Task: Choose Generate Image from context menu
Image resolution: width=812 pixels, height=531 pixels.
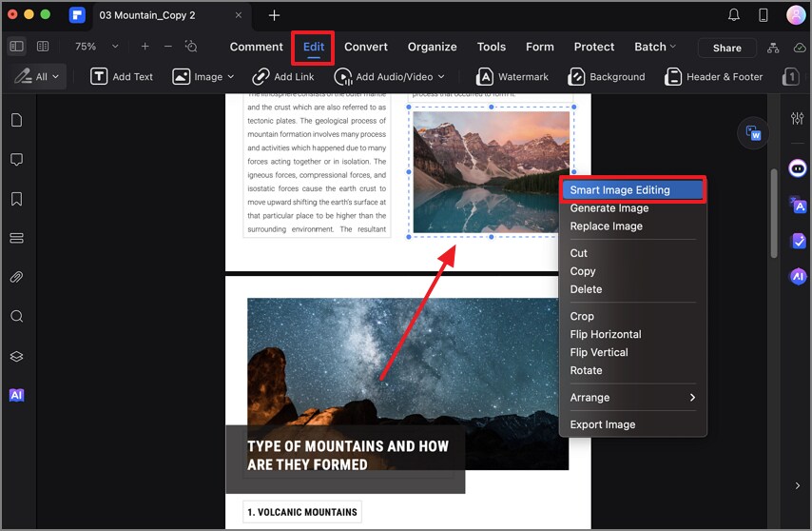Action: pos(632,208)
